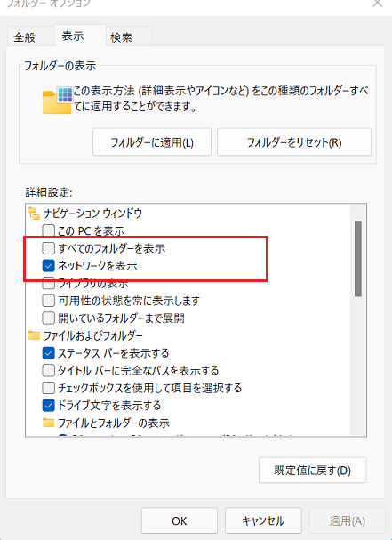The image size is (392, 540).
Task: Click the advanced settings list scrollbar
Action: tap(358, 259)
